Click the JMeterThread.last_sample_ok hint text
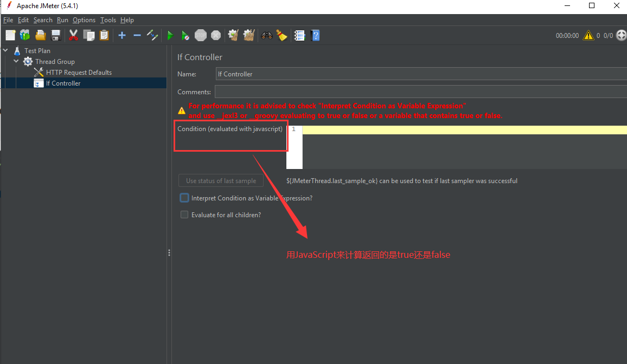 click(402, 181)
